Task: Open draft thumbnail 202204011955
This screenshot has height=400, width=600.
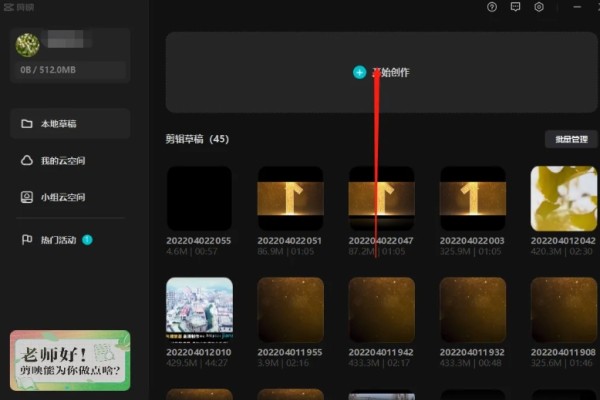Action: tap(290, 310)
